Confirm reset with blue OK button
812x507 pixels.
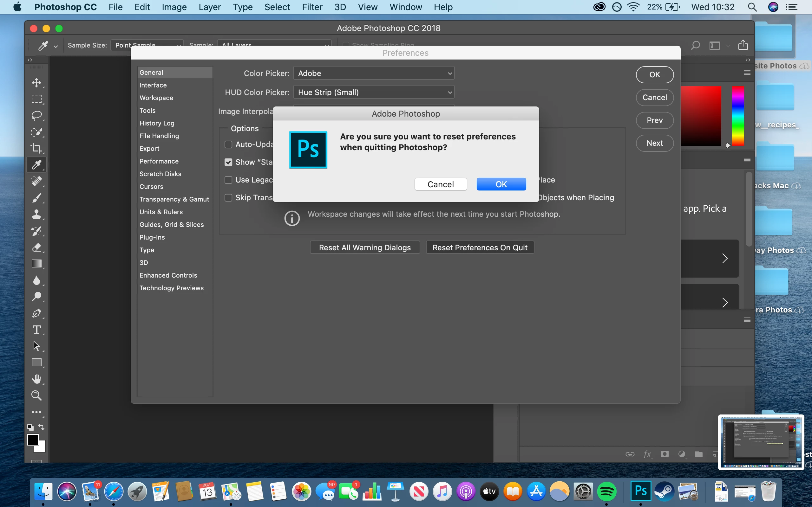pos(501,184)
